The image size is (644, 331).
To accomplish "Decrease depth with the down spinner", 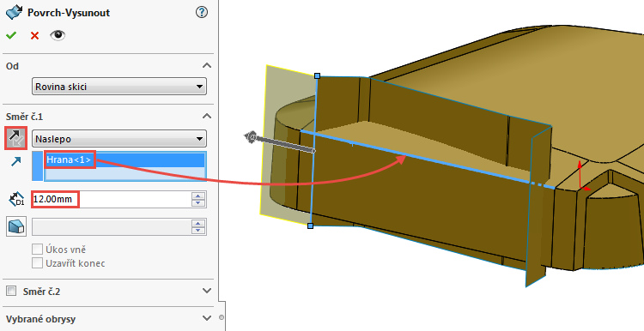I will [198, 203].
